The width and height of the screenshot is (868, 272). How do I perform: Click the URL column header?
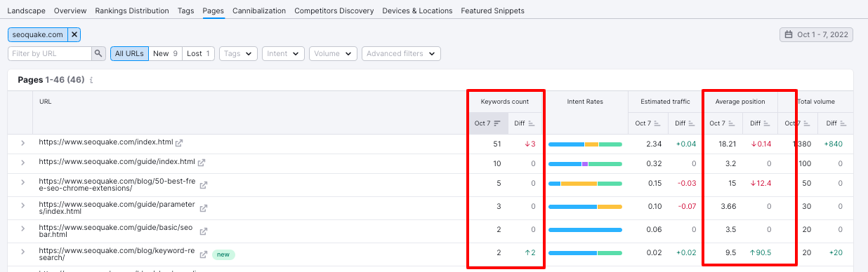tap(45, 102)
